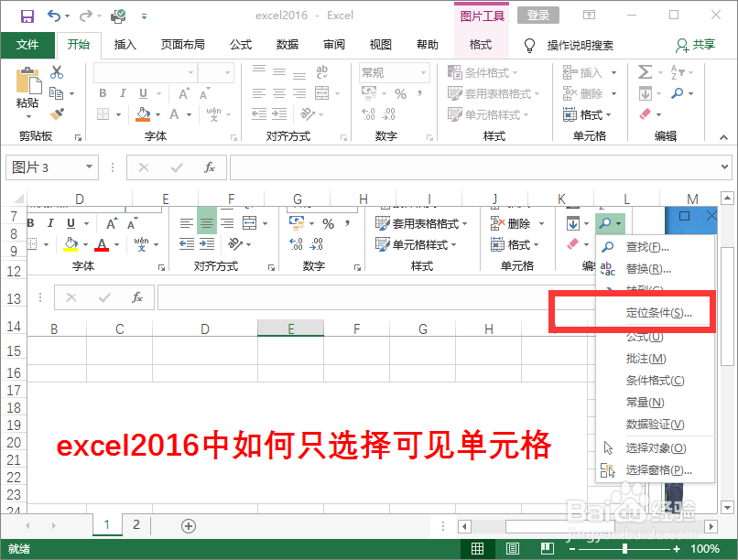Switch to the 插入 tab
Viewport: 738px width, 560px height.
(x=125, y=45)
